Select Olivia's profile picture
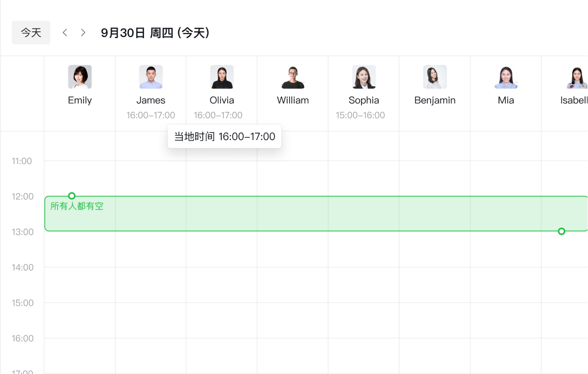This screenshot has height=374, width=588. pos(222,77)
